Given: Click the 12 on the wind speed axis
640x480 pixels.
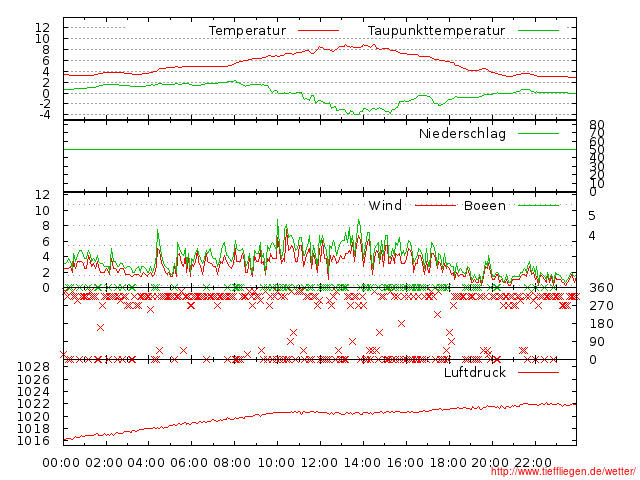Looking at the screenshot, I should pos(42,195).
